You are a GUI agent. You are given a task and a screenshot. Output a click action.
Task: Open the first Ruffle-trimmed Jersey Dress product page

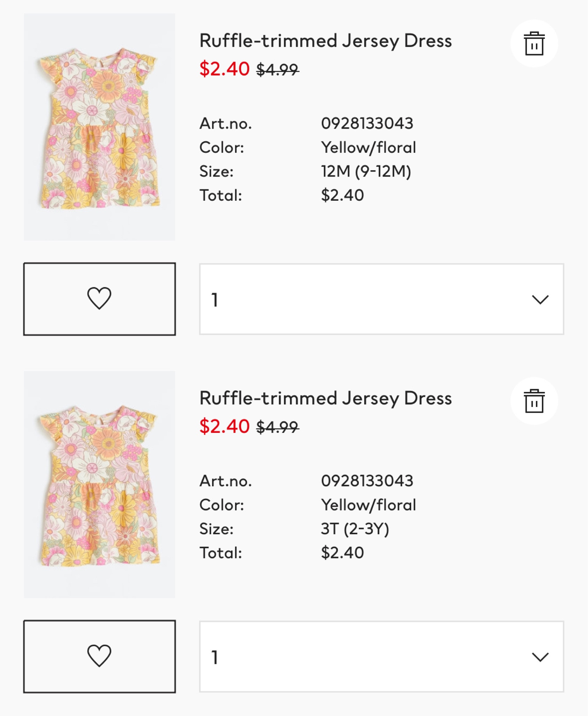326,41
